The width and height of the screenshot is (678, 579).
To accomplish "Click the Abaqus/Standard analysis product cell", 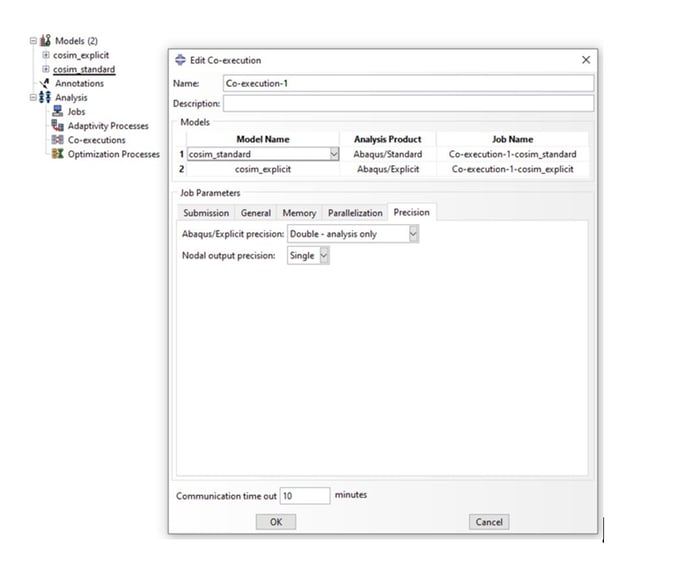I will pyautogui.click(x=388, y=154).
